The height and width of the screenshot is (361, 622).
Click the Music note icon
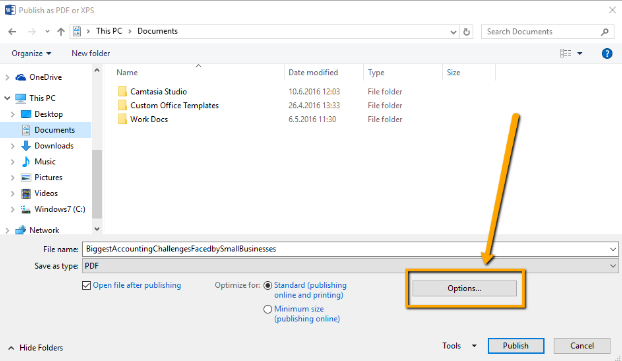pos(26,161)
